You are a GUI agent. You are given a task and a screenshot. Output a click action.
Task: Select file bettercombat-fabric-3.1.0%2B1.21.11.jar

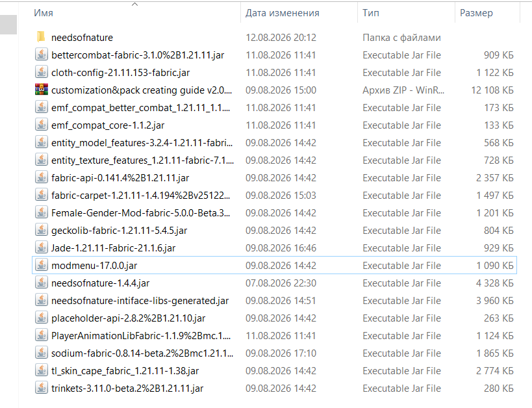(138, 55)
